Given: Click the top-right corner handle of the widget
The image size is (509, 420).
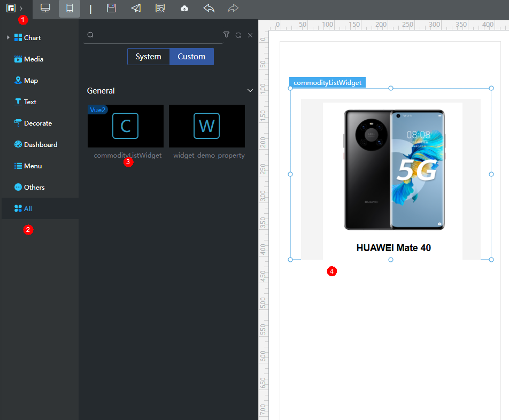Looking at the screenshot, I should tap(491, 88).
